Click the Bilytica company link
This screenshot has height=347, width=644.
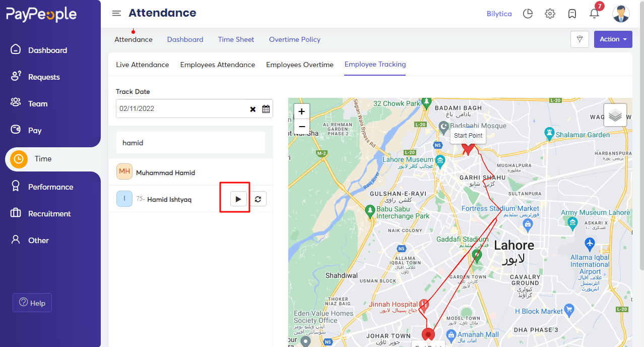499,14
